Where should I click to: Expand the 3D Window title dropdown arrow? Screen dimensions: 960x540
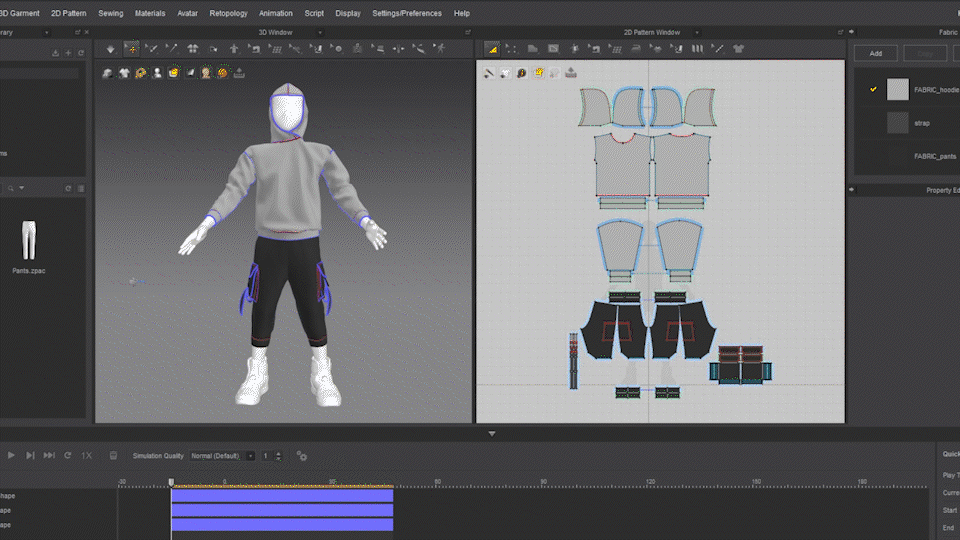pos(320,32)
